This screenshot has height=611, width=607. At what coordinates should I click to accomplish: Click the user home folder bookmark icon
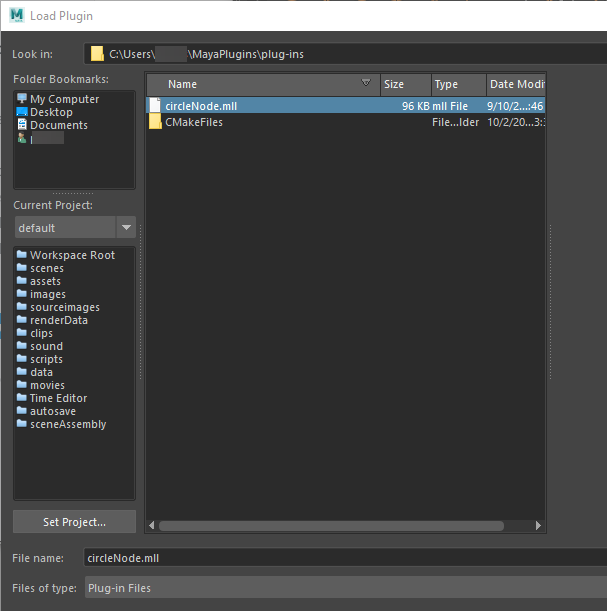click(x=22, y=138)
